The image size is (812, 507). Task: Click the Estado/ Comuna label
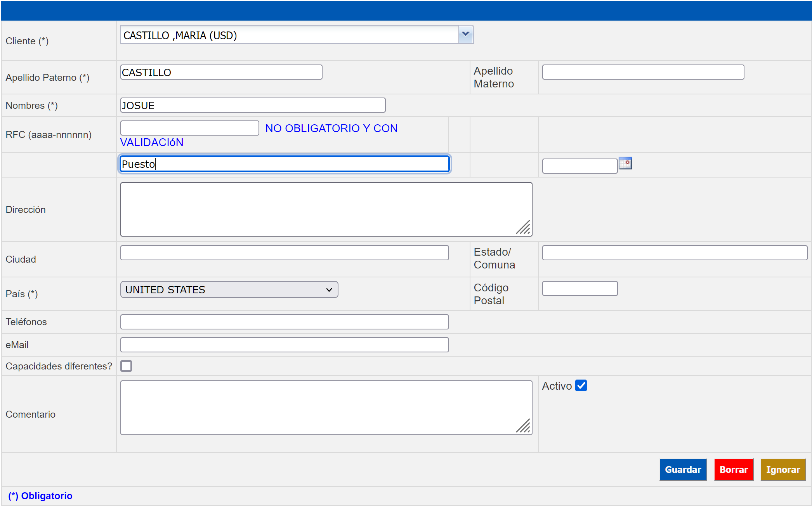coord(494,258)
